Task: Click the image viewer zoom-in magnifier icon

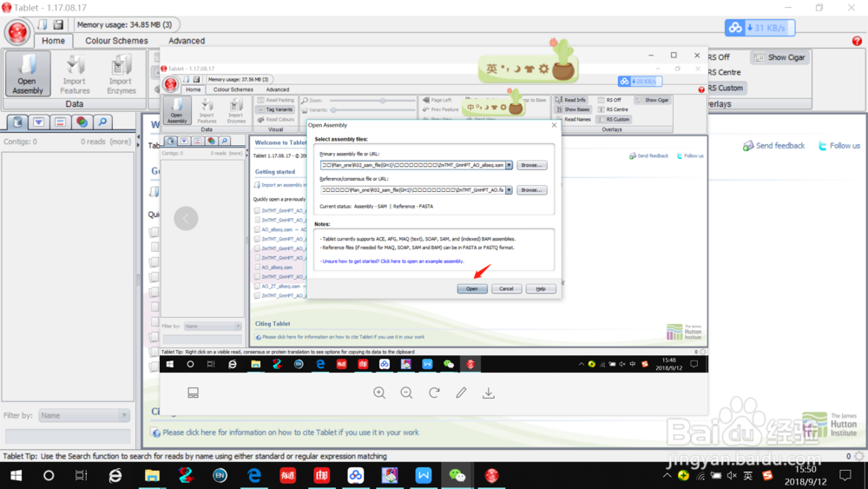Action: [x=379, y=393]
